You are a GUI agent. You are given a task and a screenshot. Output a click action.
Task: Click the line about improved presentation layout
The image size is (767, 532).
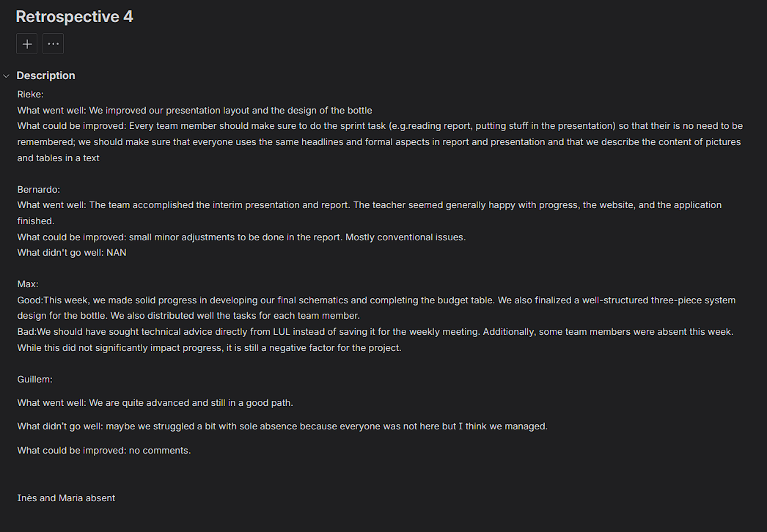tap(194, 111)
